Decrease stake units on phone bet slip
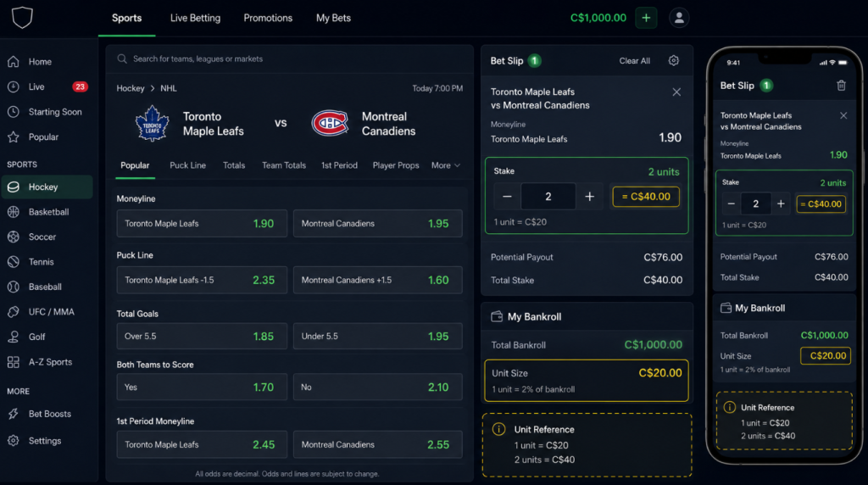 (732, 203)
